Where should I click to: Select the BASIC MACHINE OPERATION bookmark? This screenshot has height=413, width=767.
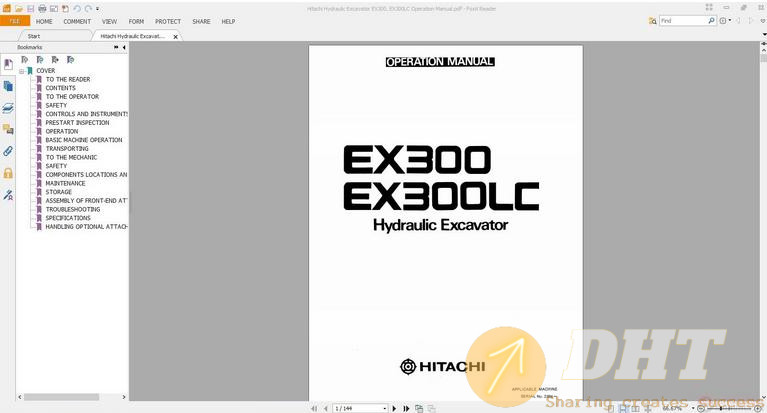point(84,140)
